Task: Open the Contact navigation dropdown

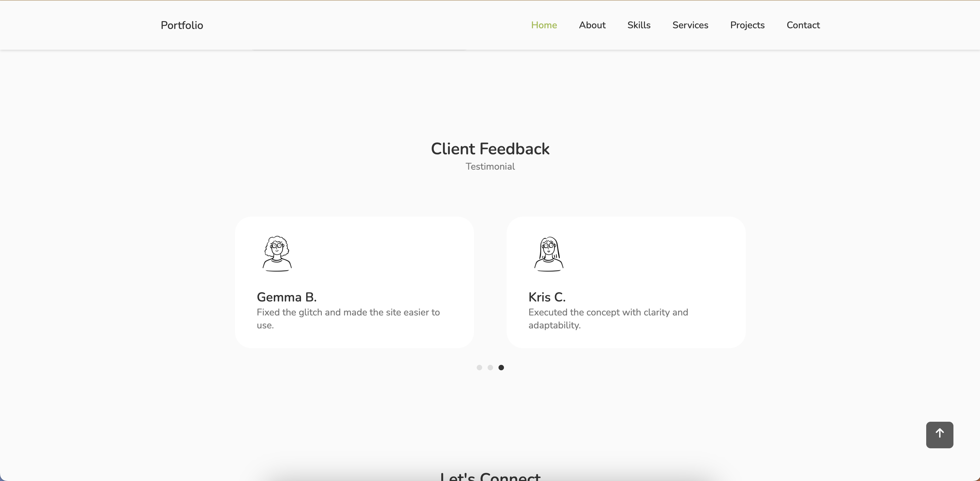Action: pos(803,25)
